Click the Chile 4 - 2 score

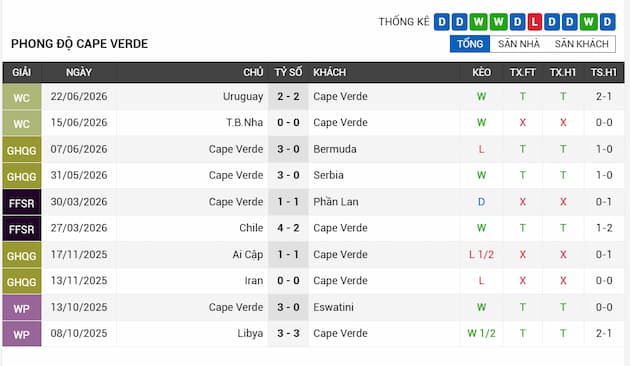(x=288, y=228)
